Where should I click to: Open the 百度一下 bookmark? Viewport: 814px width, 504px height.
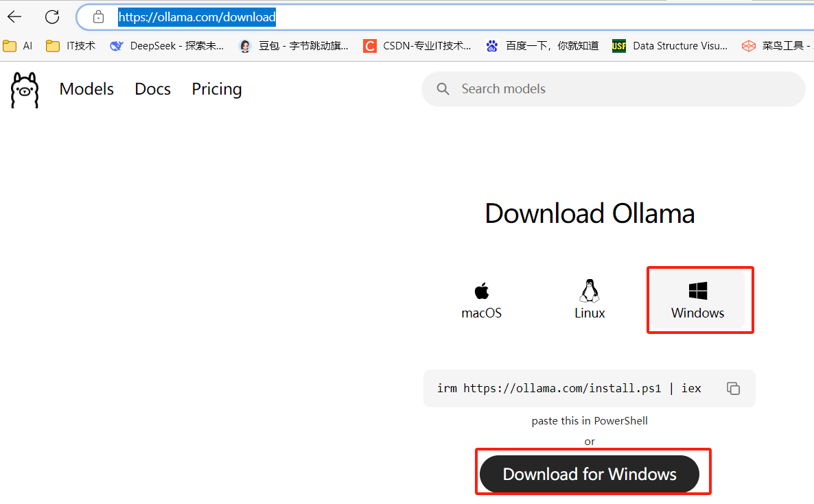click(x=542, y=46)
